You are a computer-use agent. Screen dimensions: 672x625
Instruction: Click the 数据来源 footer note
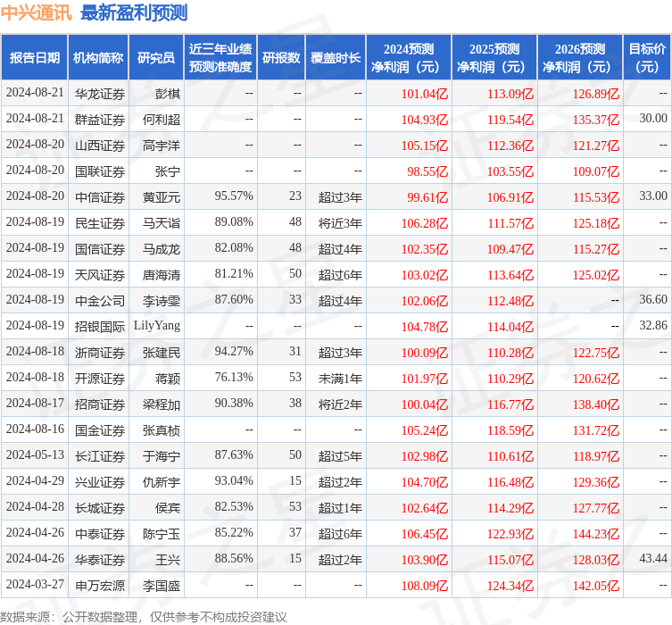143,617
